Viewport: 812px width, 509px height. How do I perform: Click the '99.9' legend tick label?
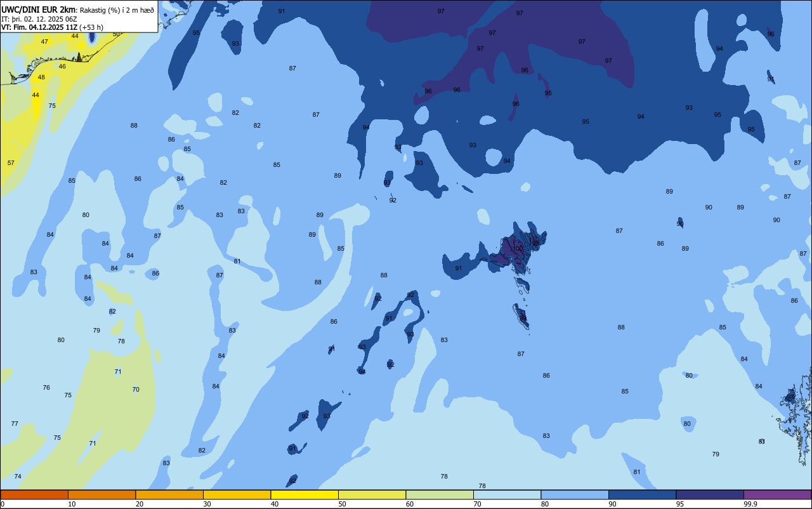[750, 504]
